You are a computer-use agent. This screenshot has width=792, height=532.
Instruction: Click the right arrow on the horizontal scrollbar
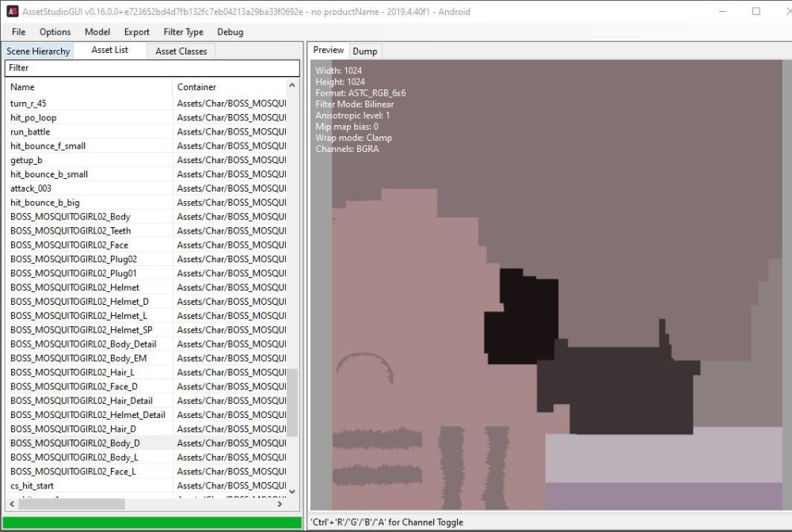[x=279, y=503]
